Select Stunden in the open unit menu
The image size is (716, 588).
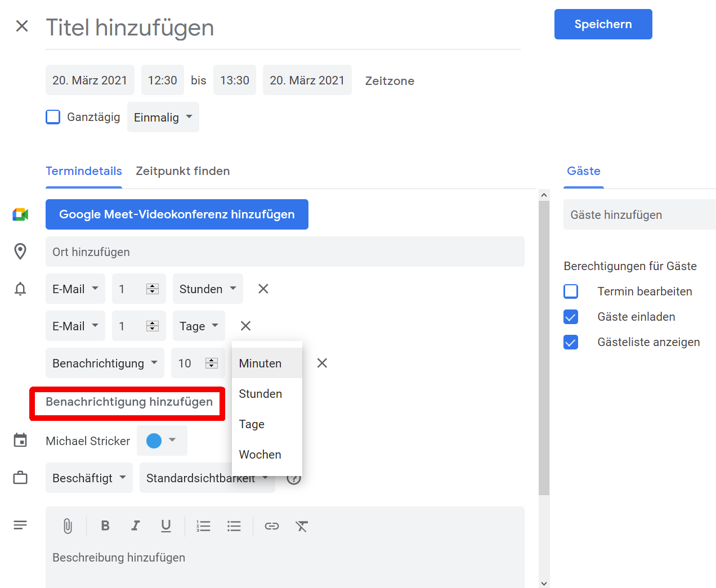point(267,393)
